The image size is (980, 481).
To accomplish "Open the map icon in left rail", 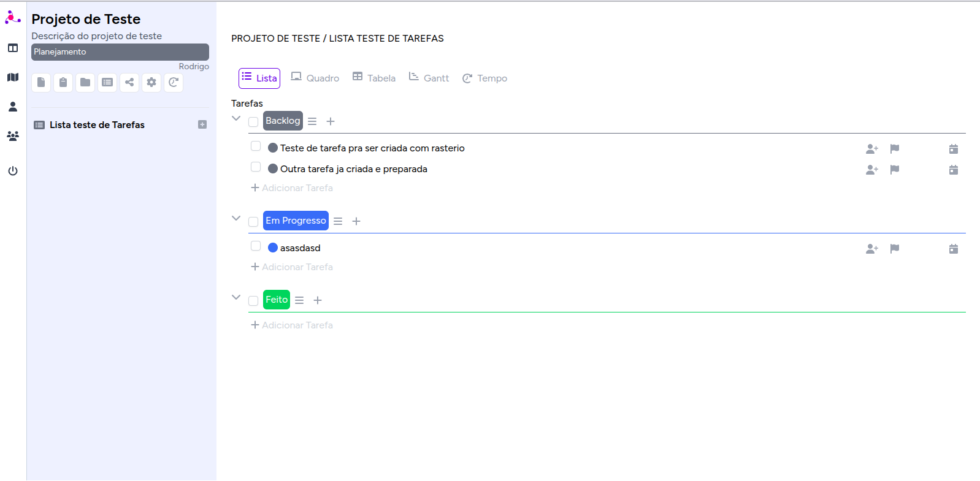I will (x=13, y=77).
